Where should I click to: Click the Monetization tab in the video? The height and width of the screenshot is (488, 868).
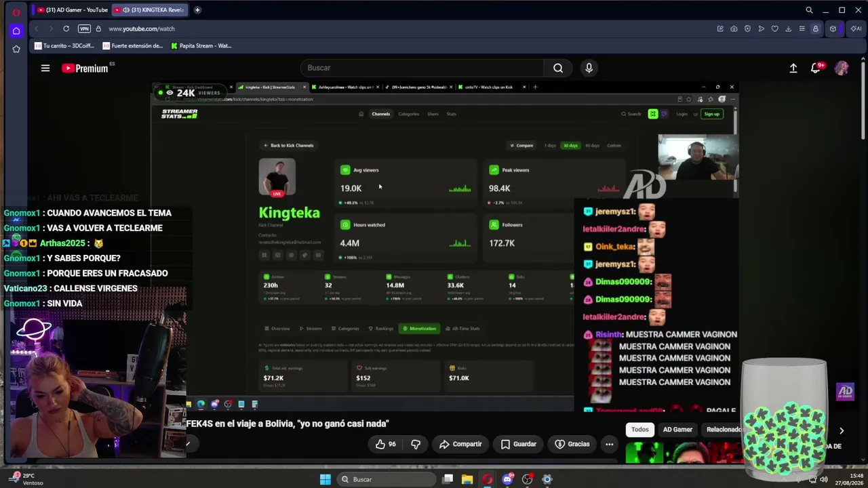[419, 329]
